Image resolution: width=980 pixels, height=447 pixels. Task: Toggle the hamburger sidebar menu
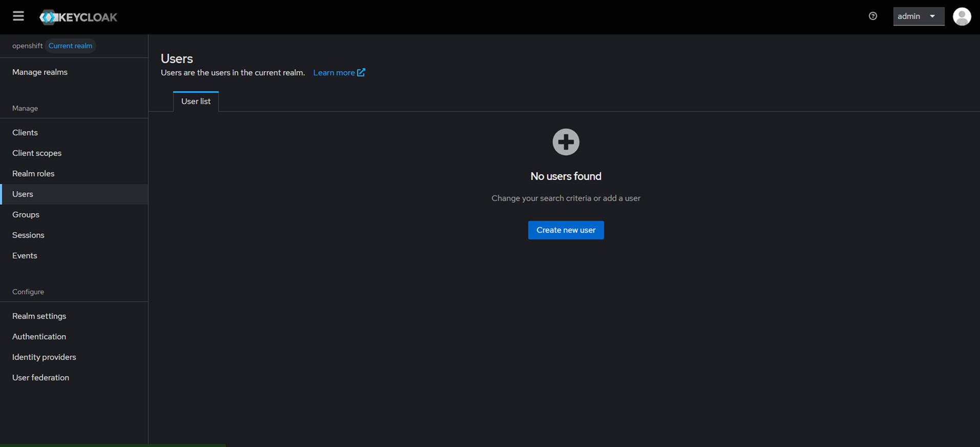[x=18, y=16]
